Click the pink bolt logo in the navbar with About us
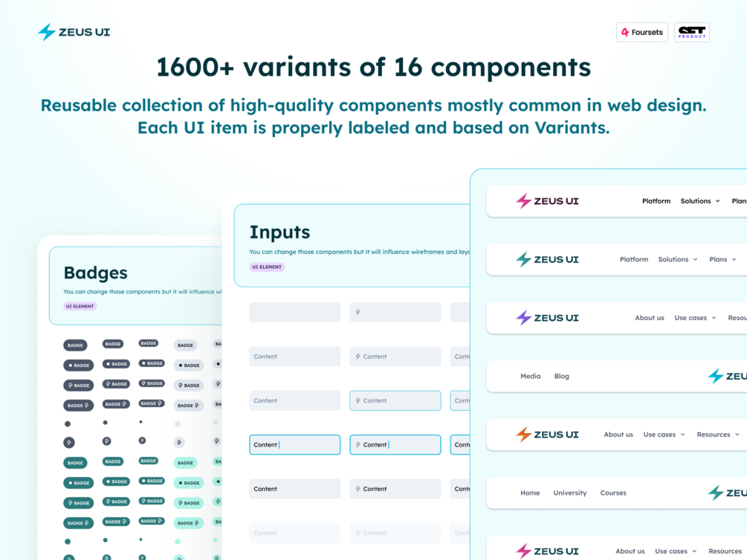The image size is (747, 560). tap(547, 551)
